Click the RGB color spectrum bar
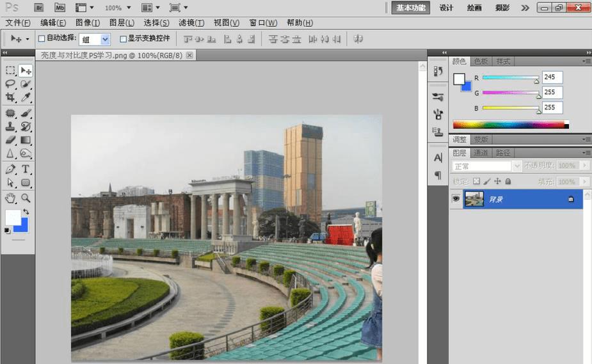The image size is (592, 364). coord(510,125)
